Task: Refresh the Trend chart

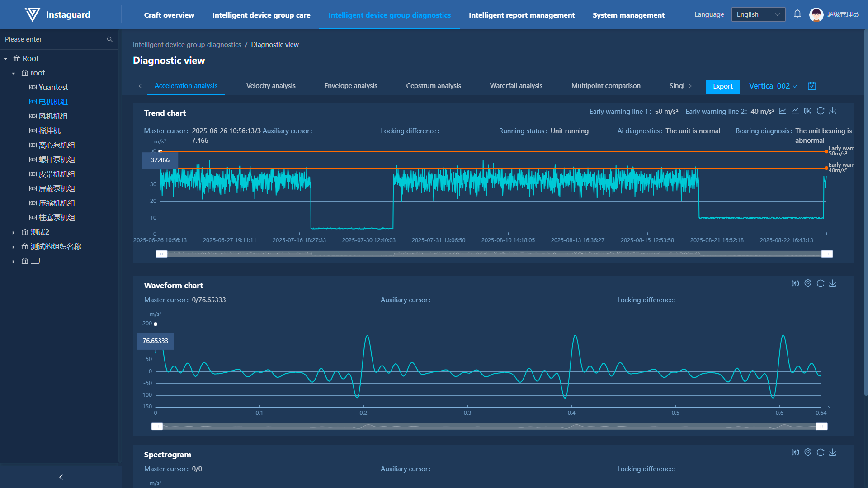Action: tap(821, 111)
